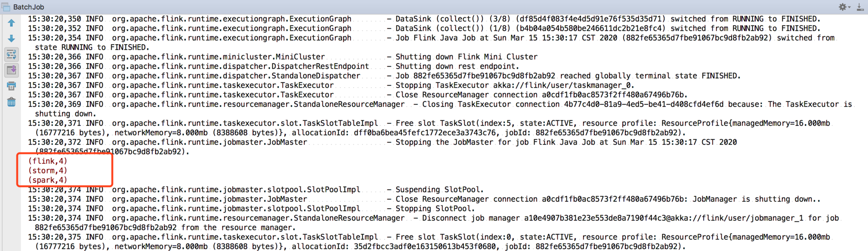The width and height of the screenshot is (868, 251).
Task: Open the gear settings dropdown
Action: point(844,7)
